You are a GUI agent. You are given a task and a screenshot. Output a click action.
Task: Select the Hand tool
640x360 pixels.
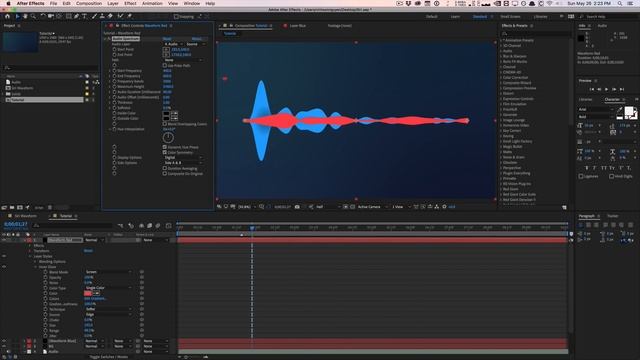(25, 16)
